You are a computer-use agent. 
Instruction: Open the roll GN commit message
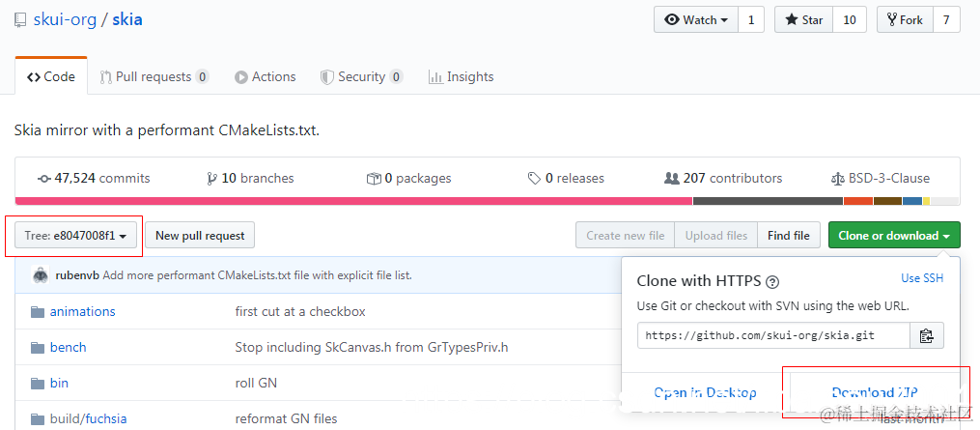click(x=256, y=383)
